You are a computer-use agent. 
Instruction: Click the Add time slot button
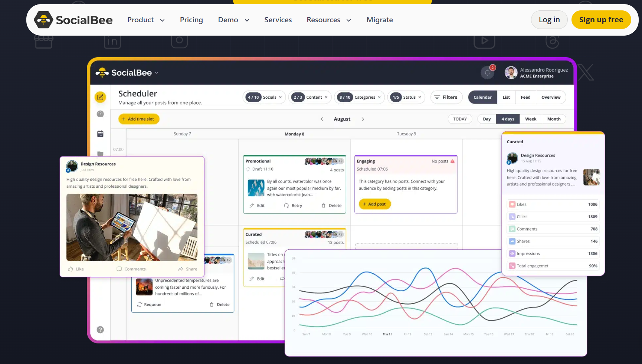point(139,119)
